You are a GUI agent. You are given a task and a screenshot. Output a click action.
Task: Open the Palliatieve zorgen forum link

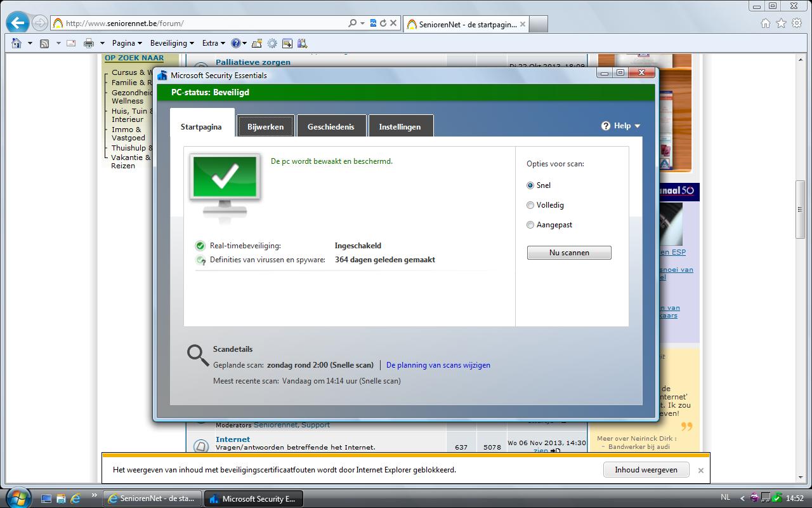tap(253, 62)
